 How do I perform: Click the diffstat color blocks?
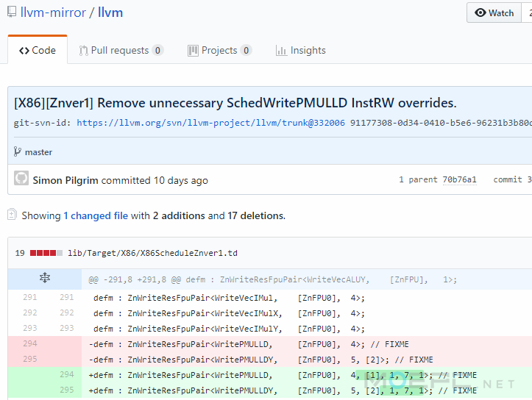(x=46, y=253)
